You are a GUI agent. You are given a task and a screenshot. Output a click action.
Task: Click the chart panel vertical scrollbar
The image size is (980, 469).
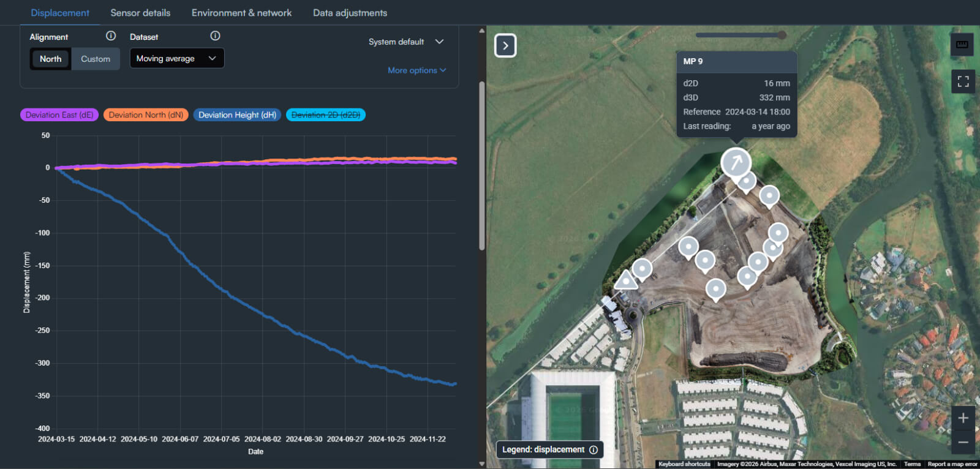click(x=482, y=165)
